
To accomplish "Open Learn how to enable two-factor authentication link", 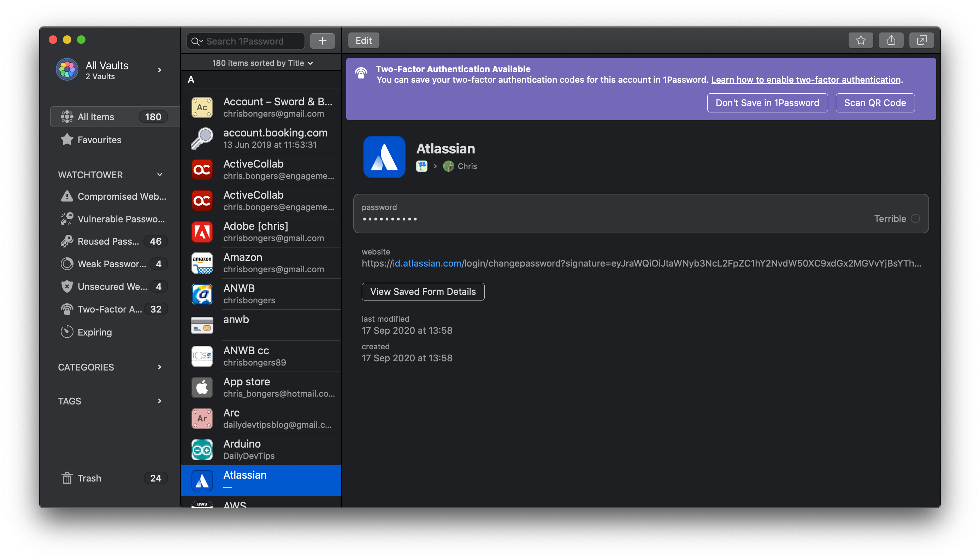I will click(806, 80).
